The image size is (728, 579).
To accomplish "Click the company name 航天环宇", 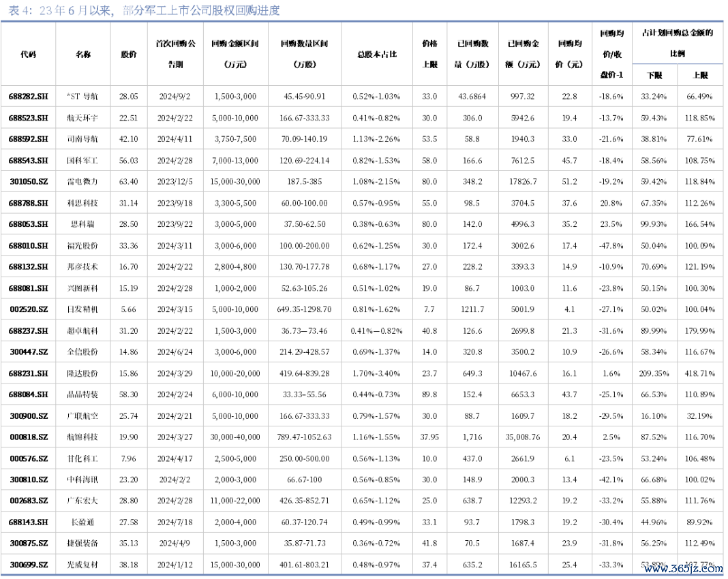I will [x=82, y=119].
